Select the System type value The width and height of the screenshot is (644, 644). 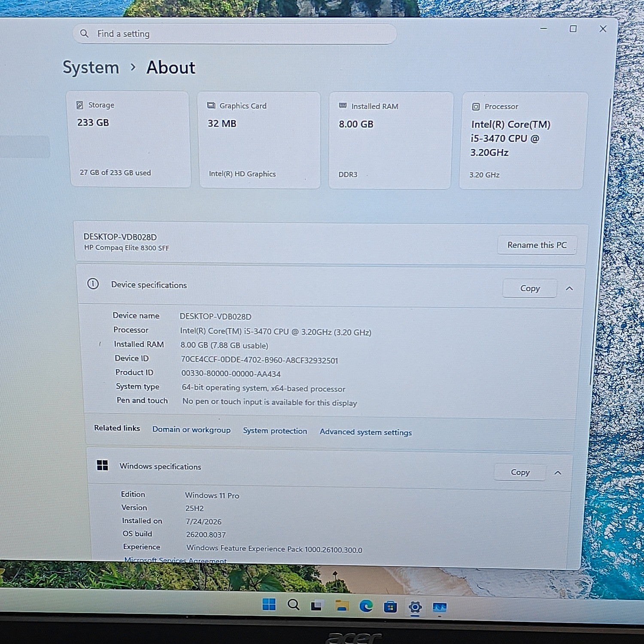click(x=263, y=388)
